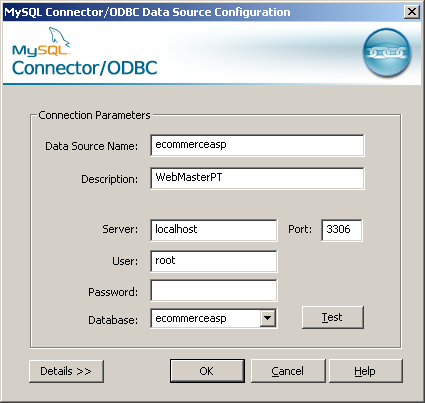
Task: Click the Password label text
Action: (113, 292)
